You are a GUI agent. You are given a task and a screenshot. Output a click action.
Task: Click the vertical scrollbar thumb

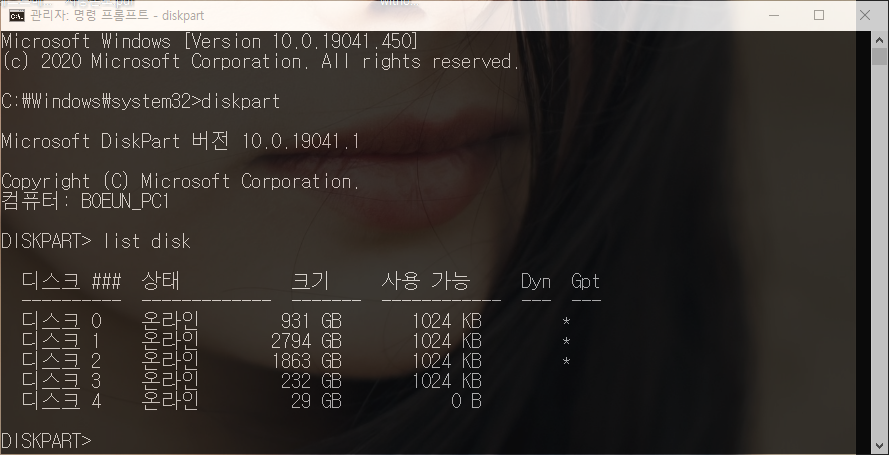click(879, 57)
